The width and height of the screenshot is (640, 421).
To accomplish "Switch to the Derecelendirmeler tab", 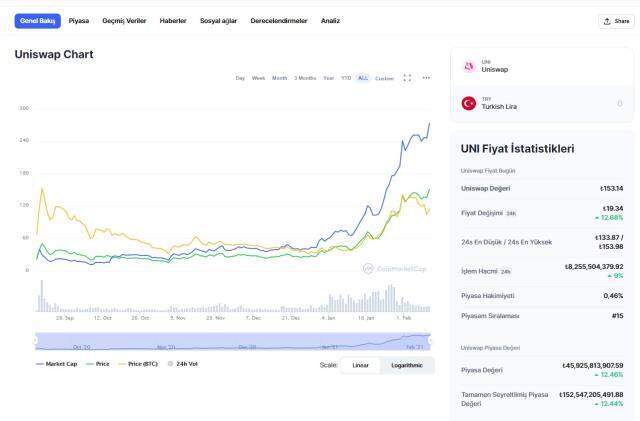I will click(279, 21).
